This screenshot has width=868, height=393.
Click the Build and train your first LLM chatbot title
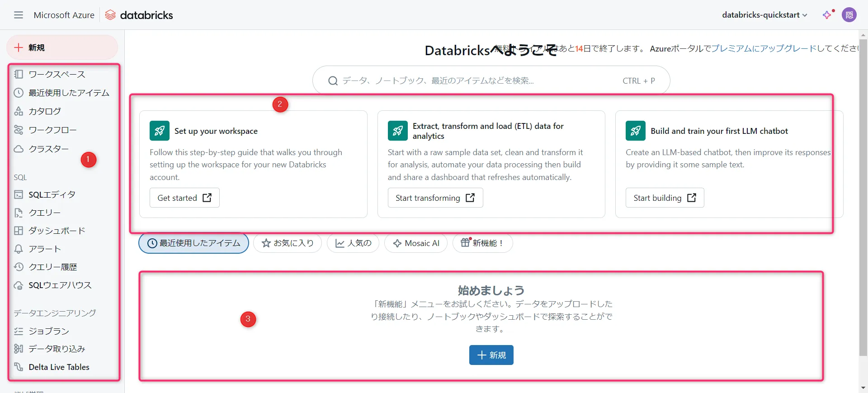pos(719,131)
